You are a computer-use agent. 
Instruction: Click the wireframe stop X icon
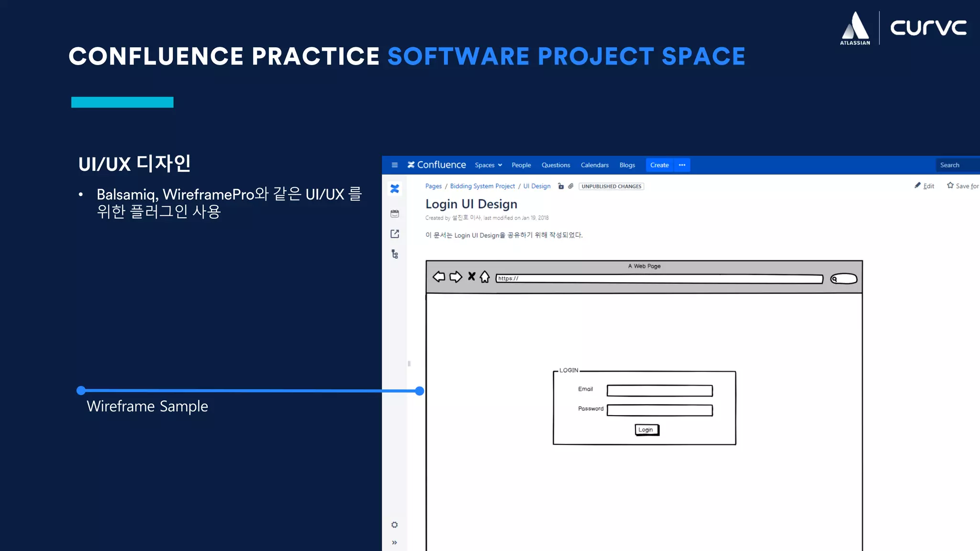[471, 276]
